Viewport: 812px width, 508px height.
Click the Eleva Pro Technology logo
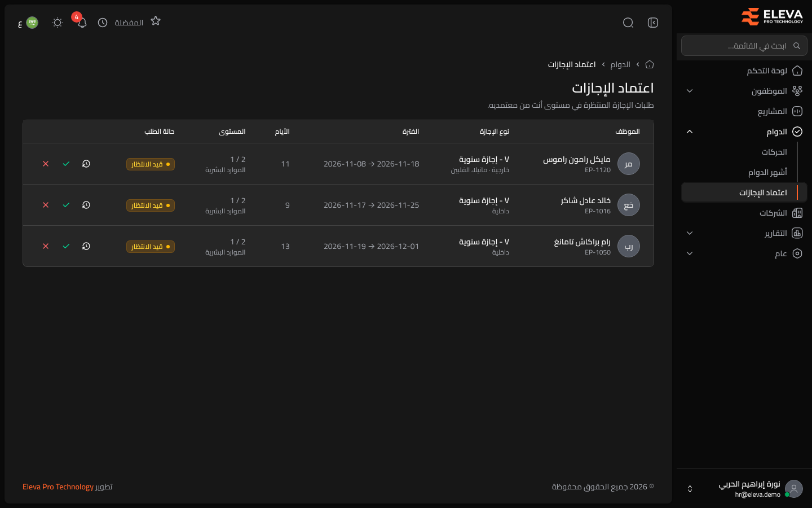[x=772, y=17]
